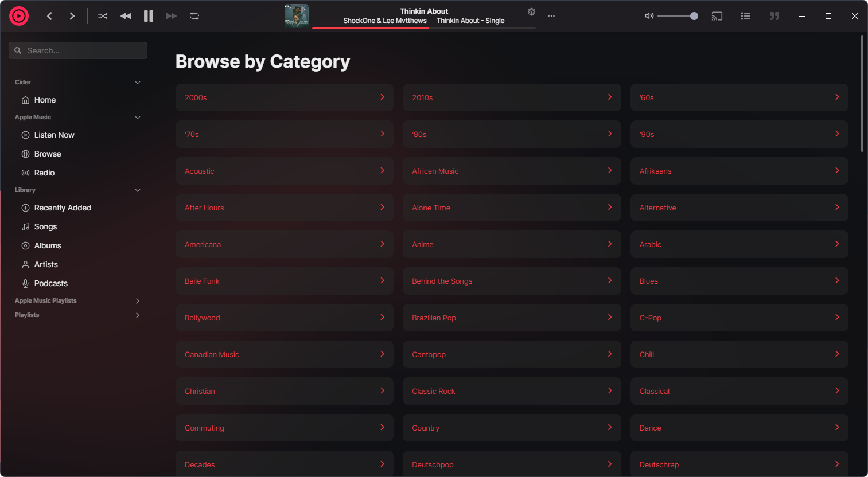This screenshot has width=868, height=477.
Task: Toggle shuffle playback mode
Action: click(103, 16)
